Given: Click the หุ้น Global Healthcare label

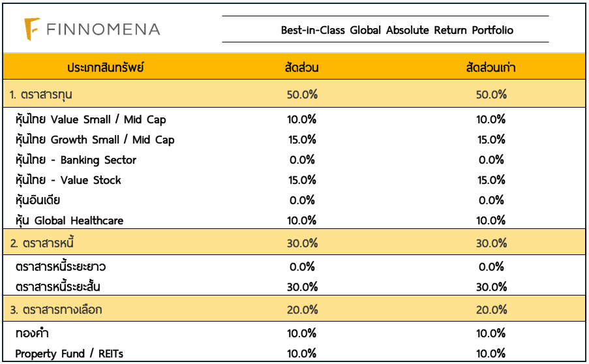Looking at the screenshot, I should click(x=69, y=220).
